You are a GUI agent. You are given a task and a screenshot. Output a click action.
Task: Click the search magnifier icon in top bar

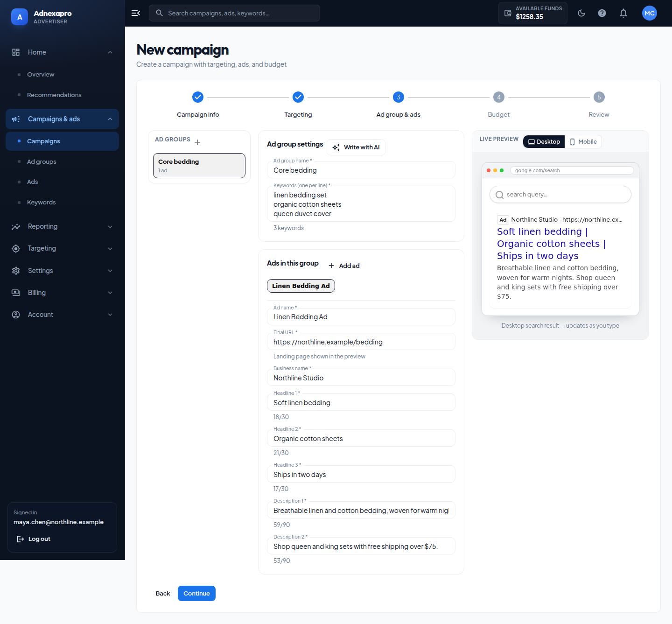point(159,13)
